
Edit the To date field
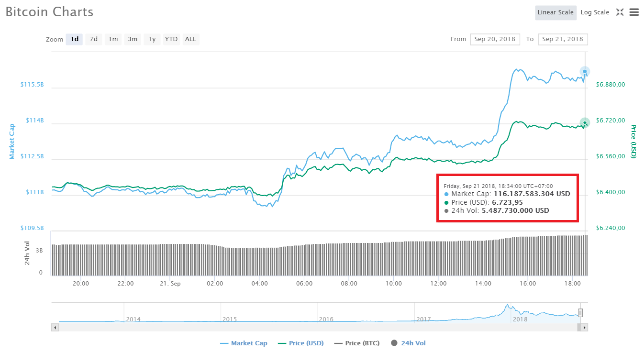(x=563, y=39)
